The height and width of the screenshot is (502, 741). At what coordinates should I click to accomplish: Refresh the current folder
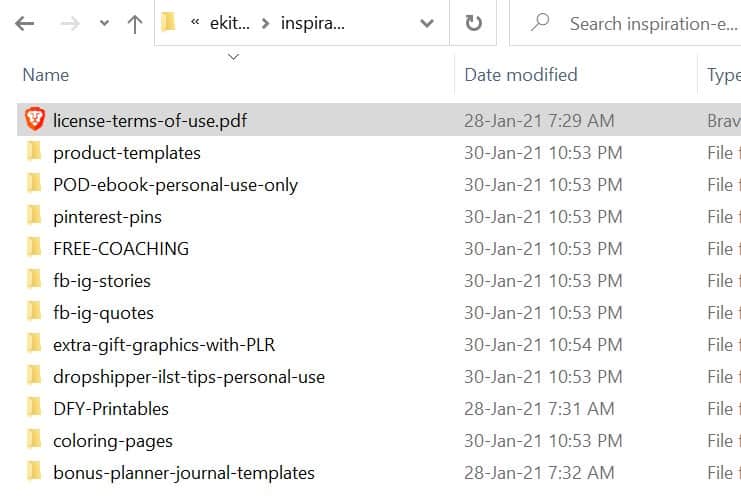(x=474, y=23)
